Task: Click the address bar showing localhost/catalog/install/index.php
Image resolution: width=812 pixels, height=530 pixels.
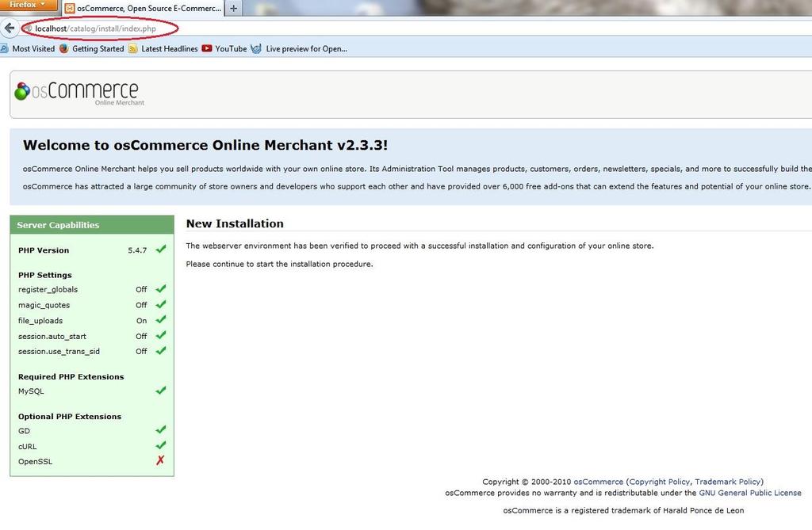Action: tap(95, 29)
